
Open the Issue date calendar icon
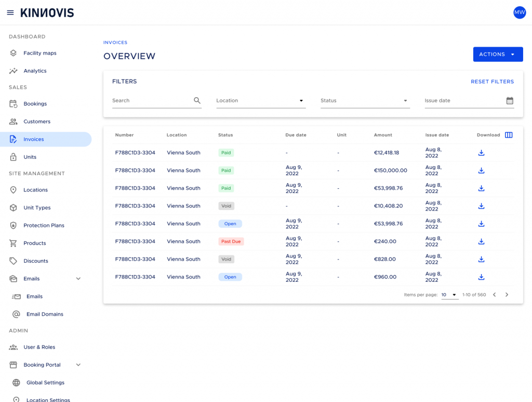coord(510,100)
